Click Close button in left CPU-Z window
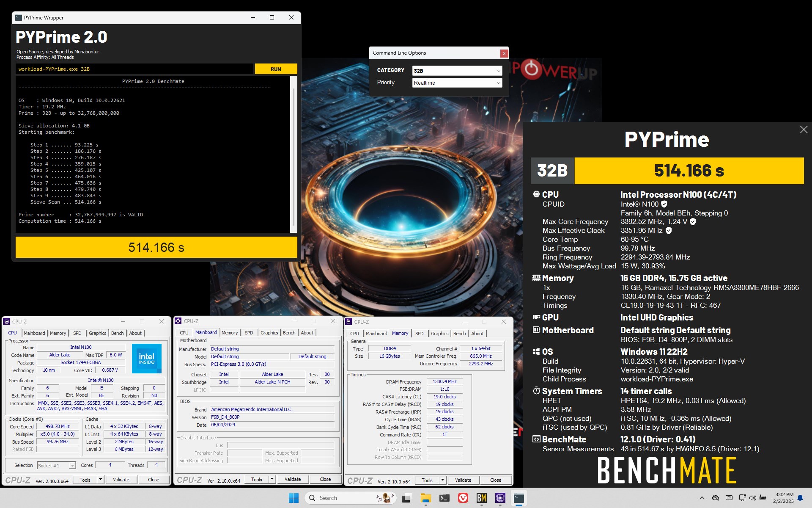Image resolution: width=812 pixels, height=508 pixels. click(x=154, y=480)
